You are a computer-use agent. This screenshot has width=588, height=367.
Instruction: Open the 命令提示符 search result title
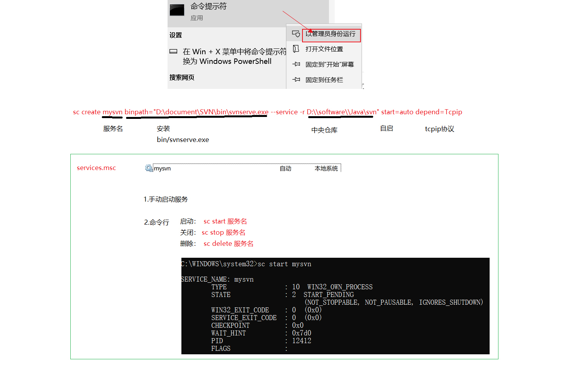pos(209,7)
